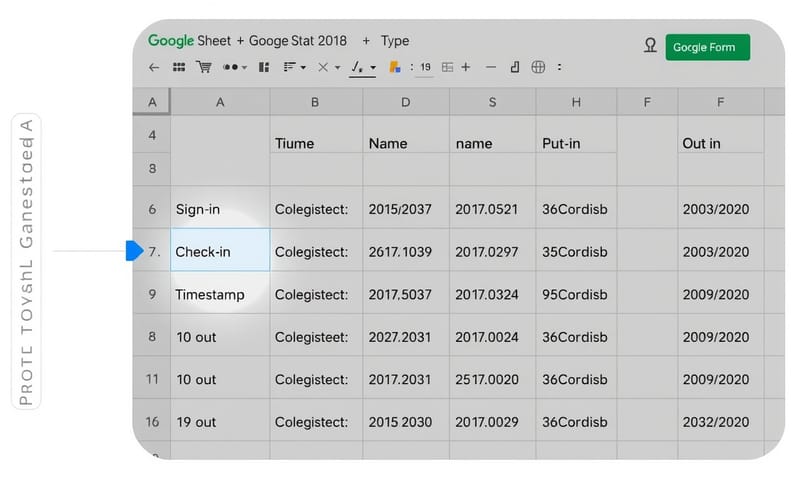Click the yellow and blue fill icon

[x=394, y=67]
